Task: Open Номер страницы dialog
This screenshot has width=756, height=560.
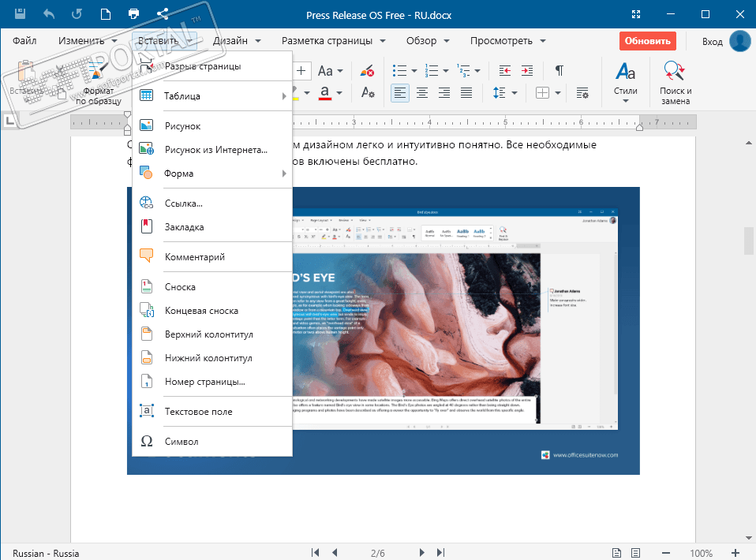Action: 212,381
